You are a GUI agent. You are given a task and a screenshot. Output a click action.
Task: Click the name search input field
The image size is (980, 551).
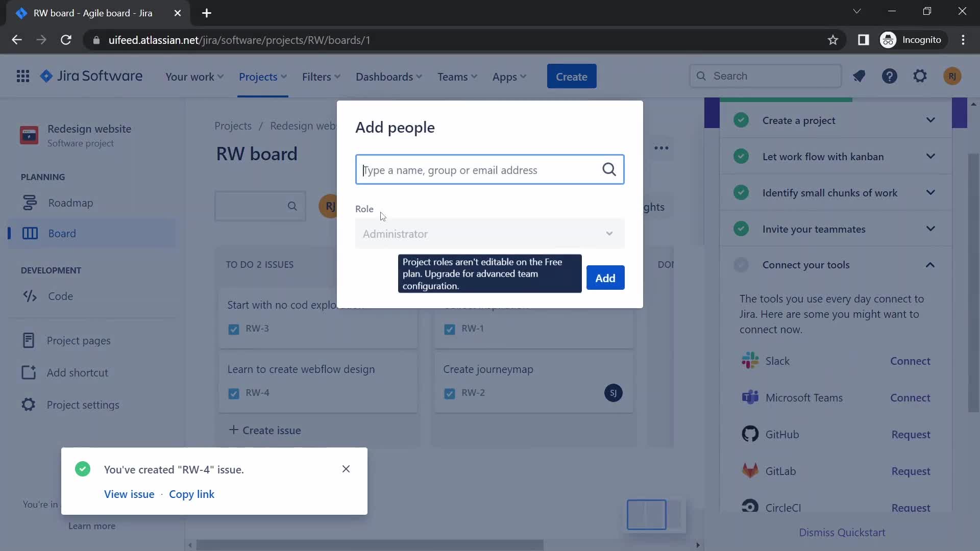coord(490,169)
